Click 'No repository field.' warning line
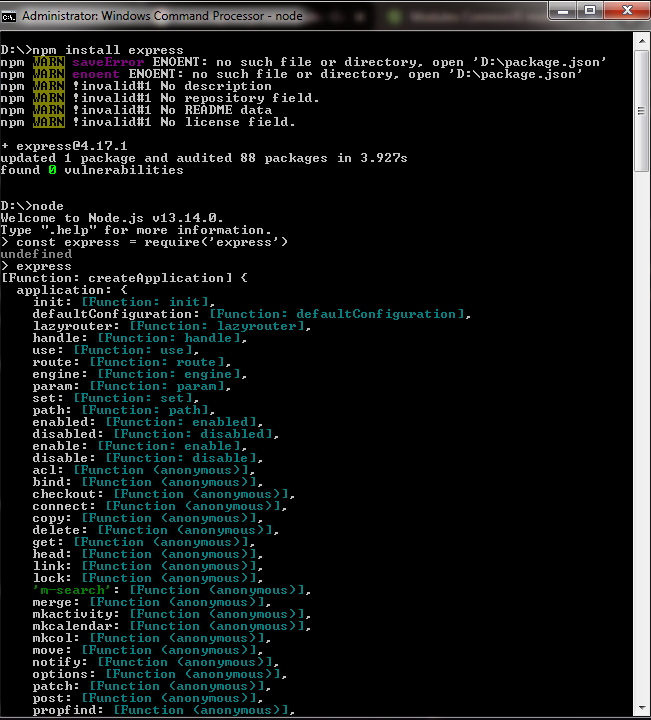Screen dimensions: 651x720 pyautogui.click(x=160, y=98)
